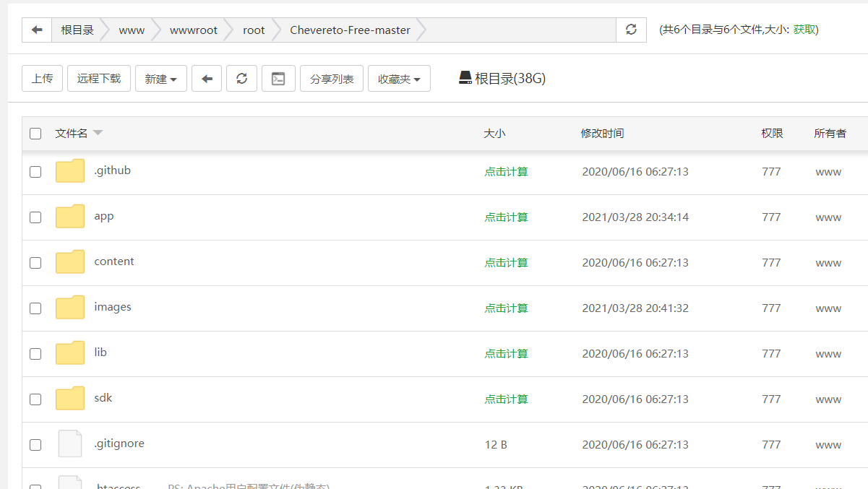This screenshot has width=868, height=489.
Task: Select Chevereto-Free-master in the breadcrumb
Action: click(x=351, y=30)
